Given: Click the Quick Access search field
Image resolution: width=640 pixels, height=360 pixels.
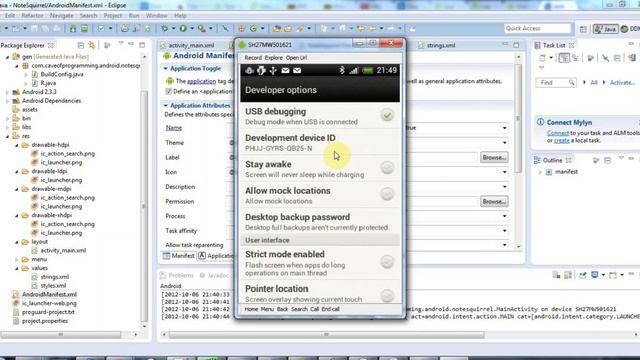Looking at the screenshot, I should (538, 28).
